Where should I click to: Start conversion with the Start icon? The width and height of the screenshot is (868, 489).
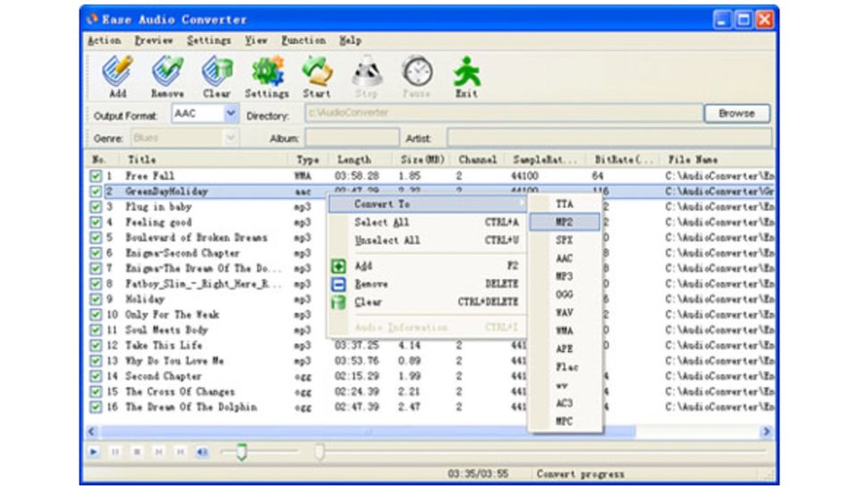click(x=317, y=76)
